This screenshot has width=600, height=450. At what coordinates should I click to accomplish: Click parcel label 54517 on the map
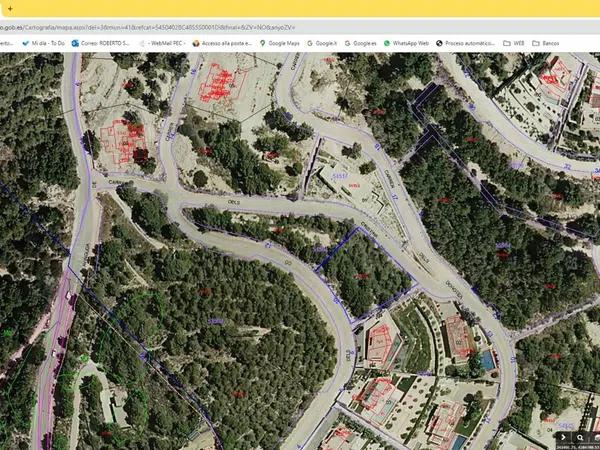(x=339, y=177)
